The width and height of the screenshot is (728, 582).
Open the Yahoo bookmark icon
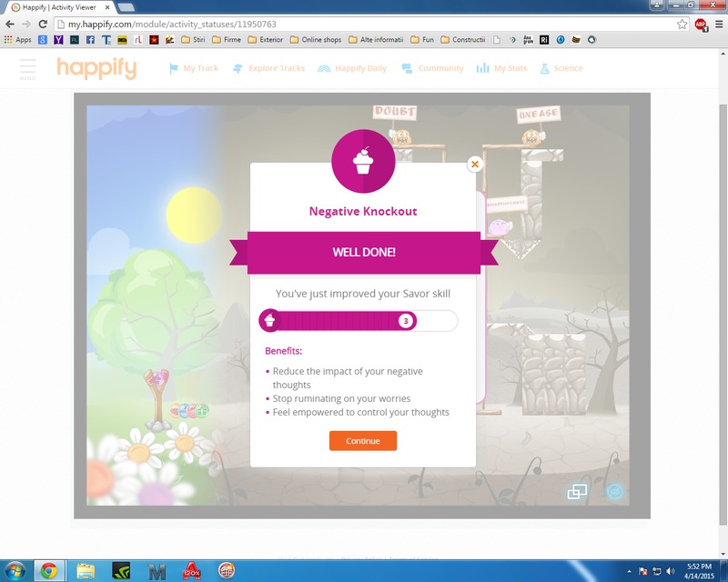pos(58,40)
